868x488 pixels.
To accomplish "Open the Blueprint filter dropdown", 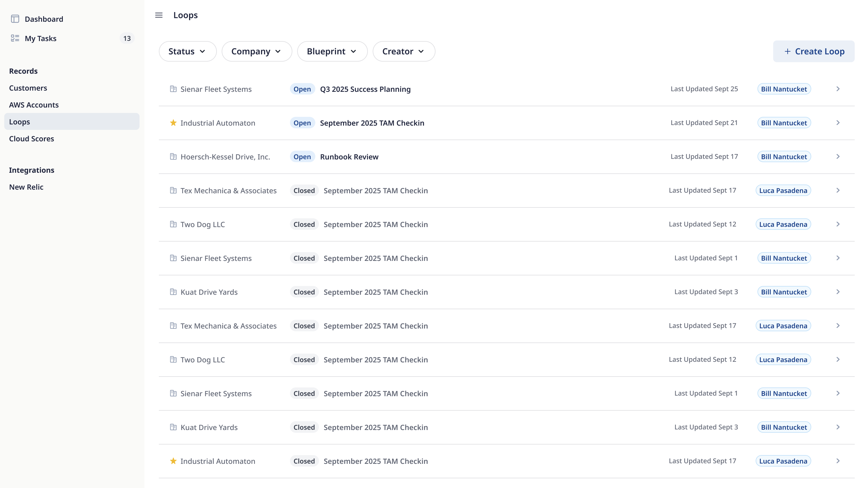I will pos(332,51).
